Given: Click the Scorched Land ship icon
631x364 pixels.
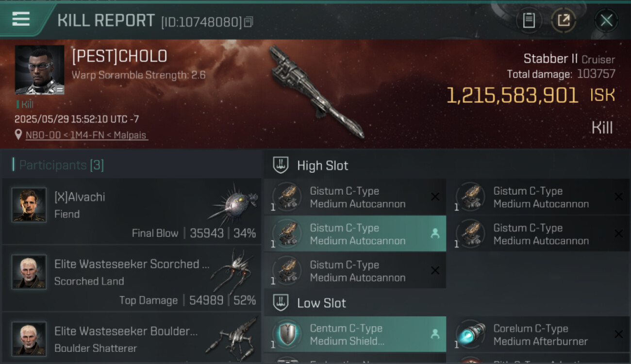Looking at the screenshot, I should tap(233, 272).
